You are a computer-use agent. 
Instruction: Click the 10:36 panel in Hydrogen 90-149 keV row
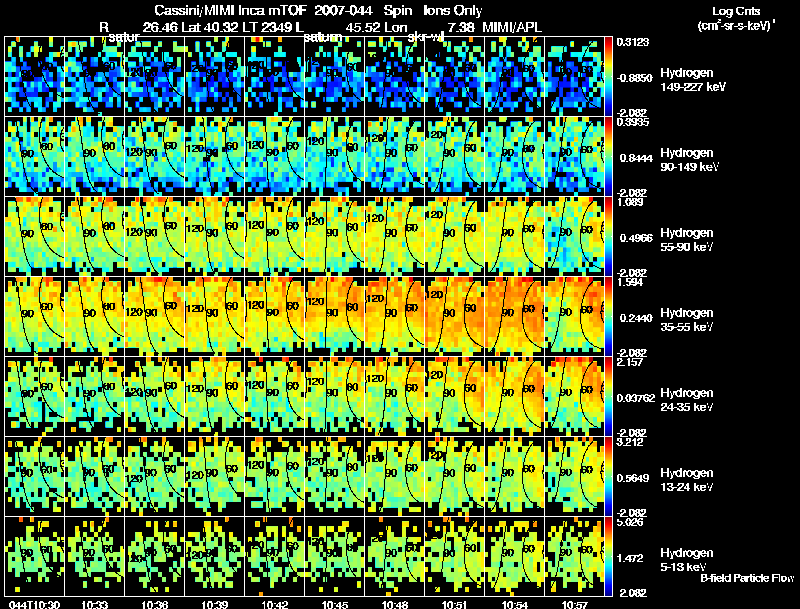point(154,156)
